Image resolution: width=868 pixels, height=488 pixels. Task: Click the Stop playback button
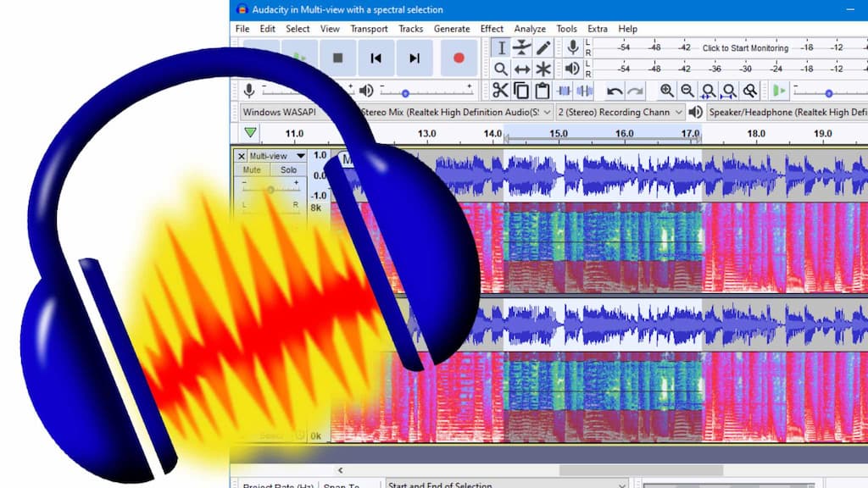click(x=337, y=58)
